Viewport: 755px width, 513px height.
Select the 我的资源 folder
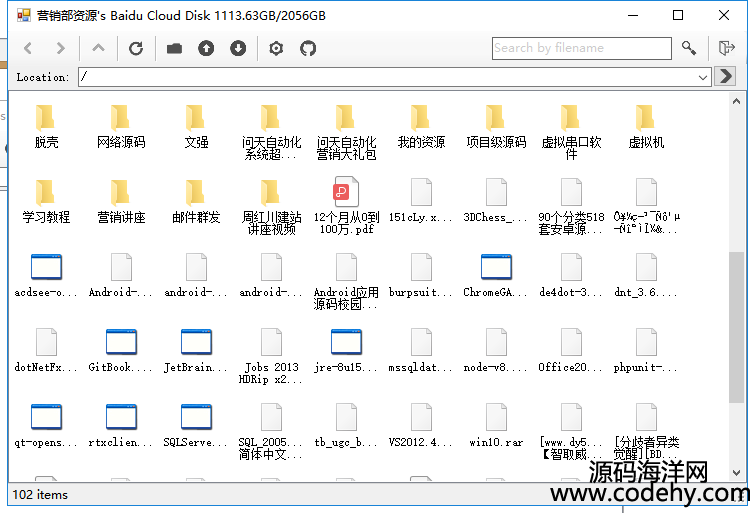click(x=421, y=126)
